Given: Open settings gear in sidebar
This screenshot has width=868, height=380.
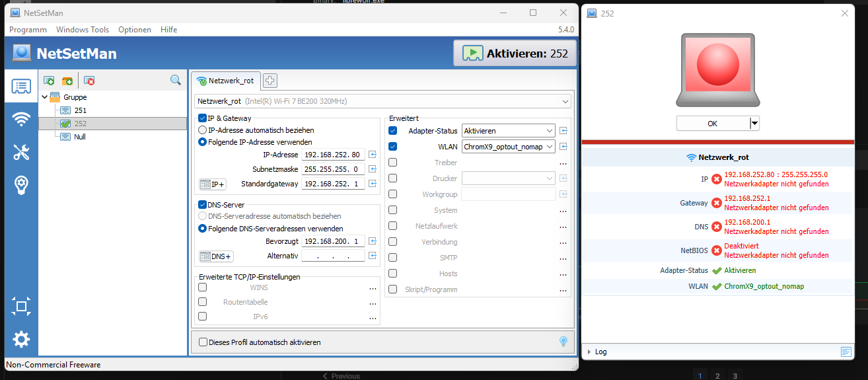Looking at the screenshot, I should [x=21, y=340].
